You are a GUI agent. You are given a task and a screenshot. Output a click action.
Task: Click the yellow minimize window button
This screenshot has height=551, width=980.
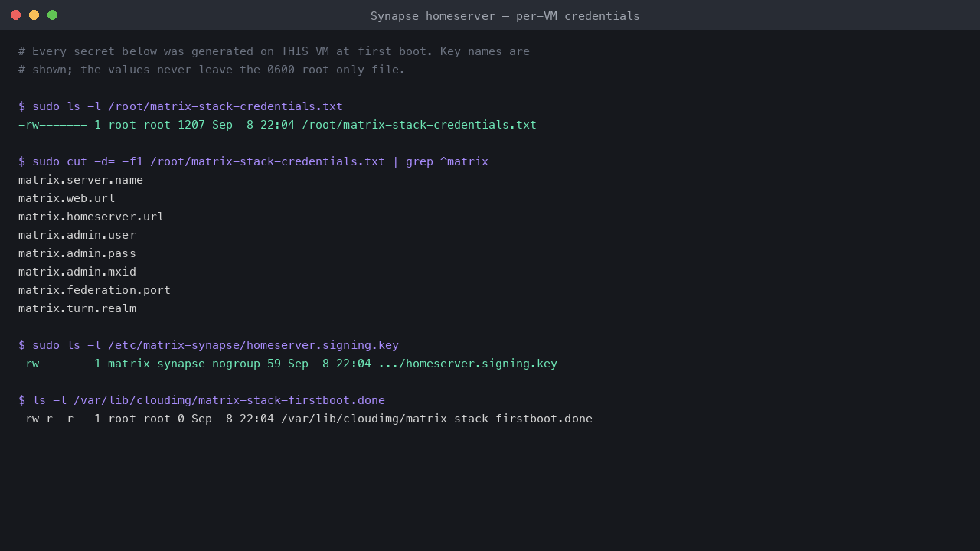point(34,15)
